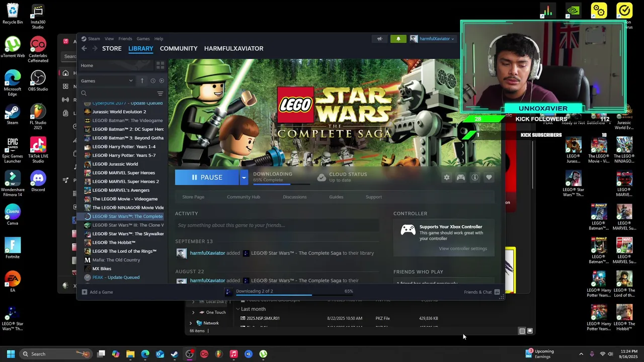Open File Explorer from the taskbar

pyautogui.click(x=130, y=354)
